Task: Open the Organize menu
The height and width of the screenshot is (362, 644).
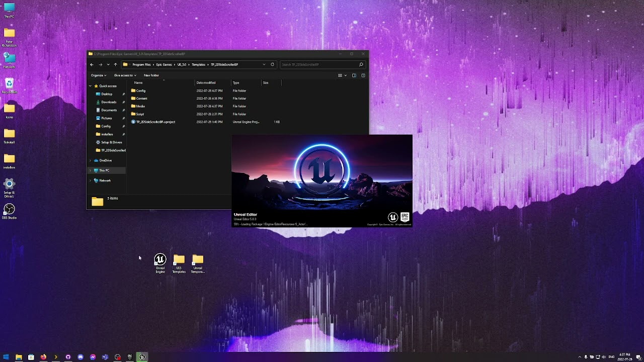Action: pos(99,75)
